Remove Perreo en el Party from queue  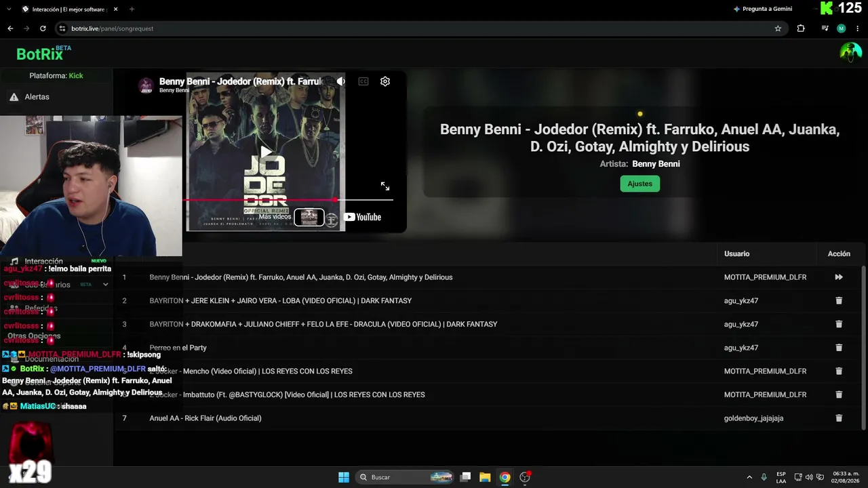839,348
